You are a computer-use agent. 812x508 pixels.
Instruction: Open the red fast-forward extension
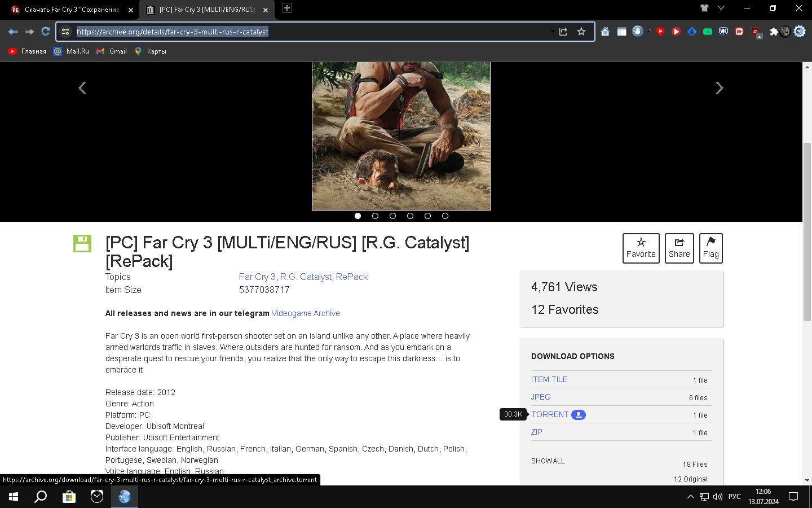tap(739, 32)
